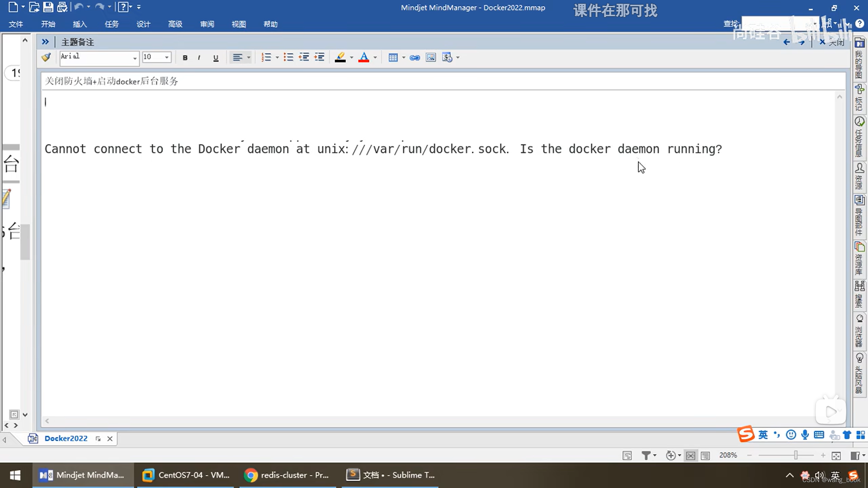
Task: Toggle underline formatting in notes toolbar
Action: (x=216, y=57)
